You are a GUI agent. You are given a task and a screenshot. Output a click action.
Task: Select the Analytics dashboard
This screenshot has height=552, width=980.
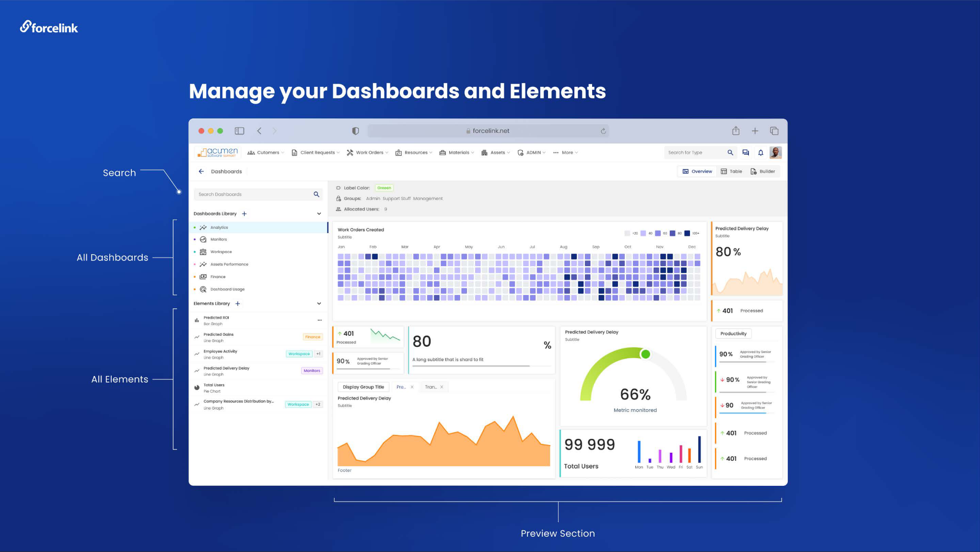pyautogui.click(x=219, y=227)
